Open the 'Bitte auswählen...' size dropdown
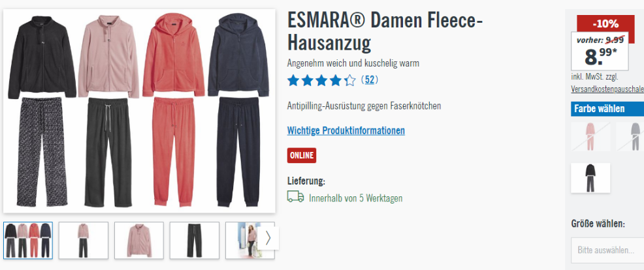This screenshot has width=644, height=270. click(x=607, y=250)
